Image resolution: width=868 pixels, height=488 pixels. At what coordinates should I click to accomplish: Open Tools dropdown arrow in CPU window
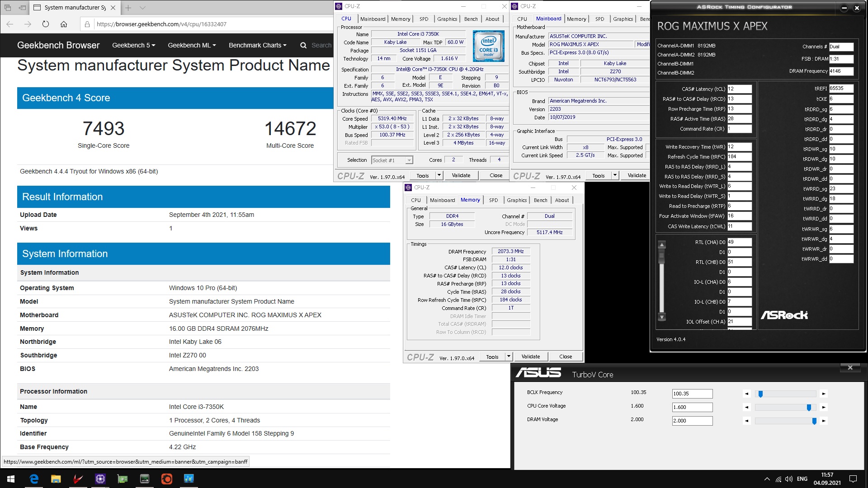(439, 175)
